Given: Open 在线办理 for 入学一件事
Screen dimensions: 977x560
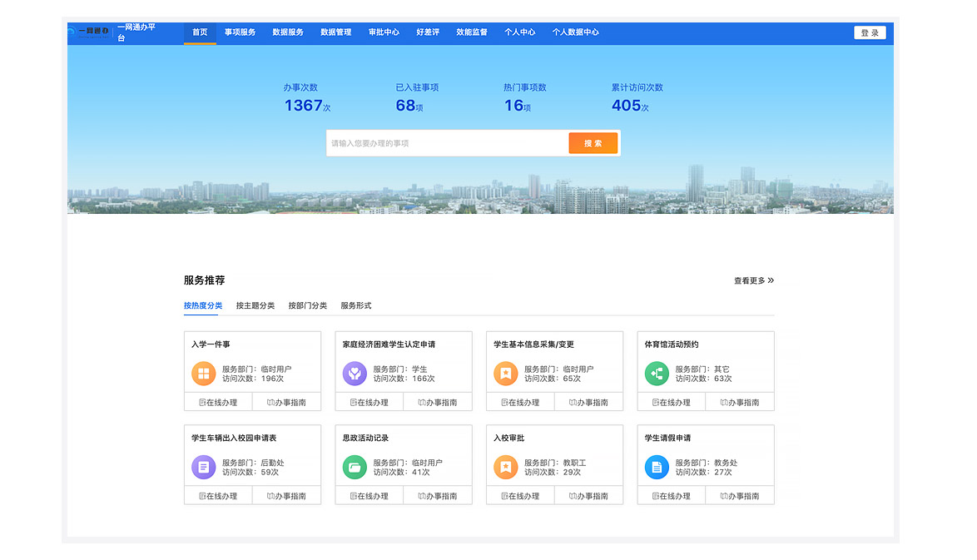Looking at the screenshot, I should pos(218,403).
